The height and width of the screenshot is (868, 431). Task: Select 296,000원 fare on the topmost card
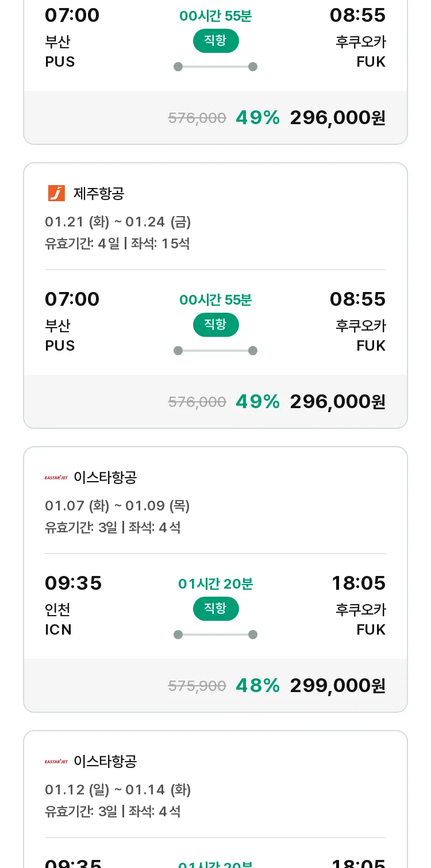pyautogui.click(x=337, y=117)
